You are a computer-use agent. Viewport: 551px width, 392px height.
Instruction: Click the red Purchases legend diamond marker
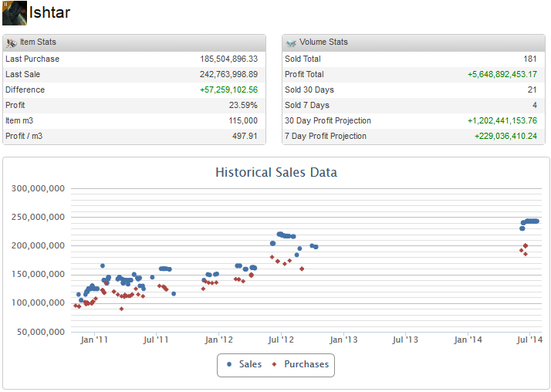(275, 364)
